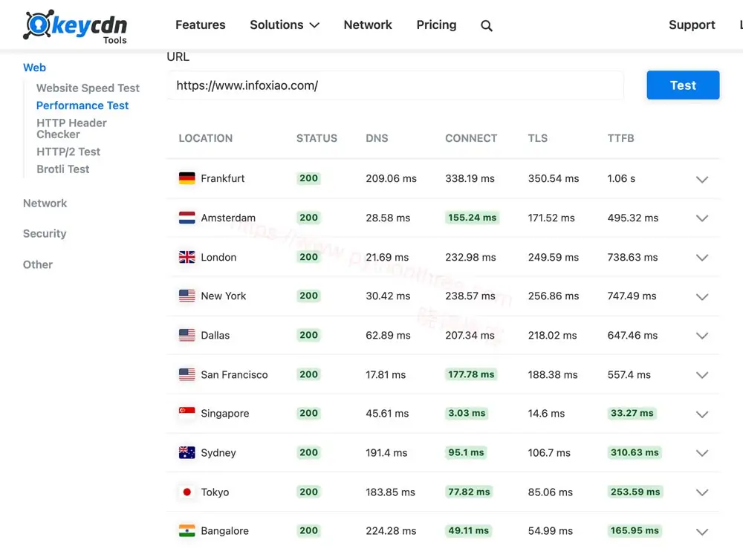Click the Netherlands flag beside Amsterdam
743x560 pixels.
click(x=187, y=218)
